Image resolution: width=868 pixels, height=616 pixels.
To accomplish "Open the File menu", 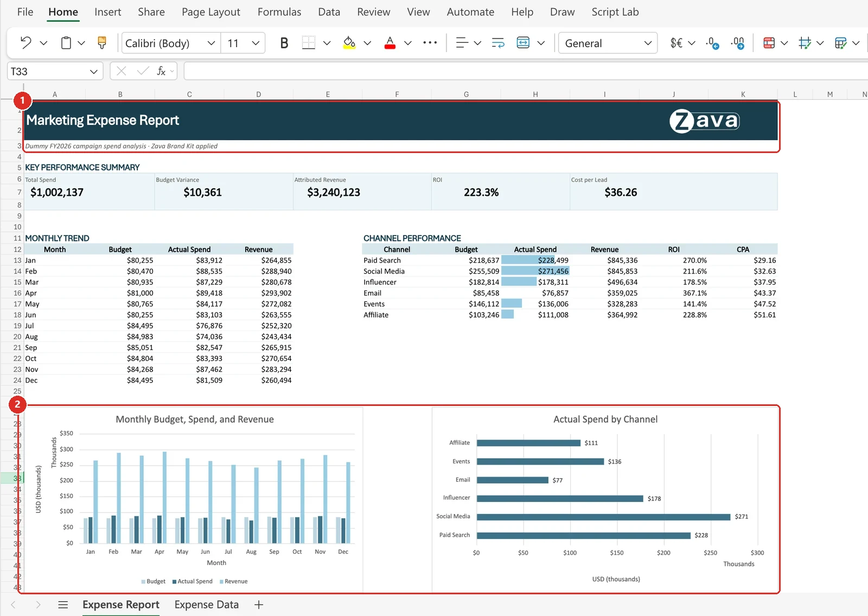I will 25,12.
